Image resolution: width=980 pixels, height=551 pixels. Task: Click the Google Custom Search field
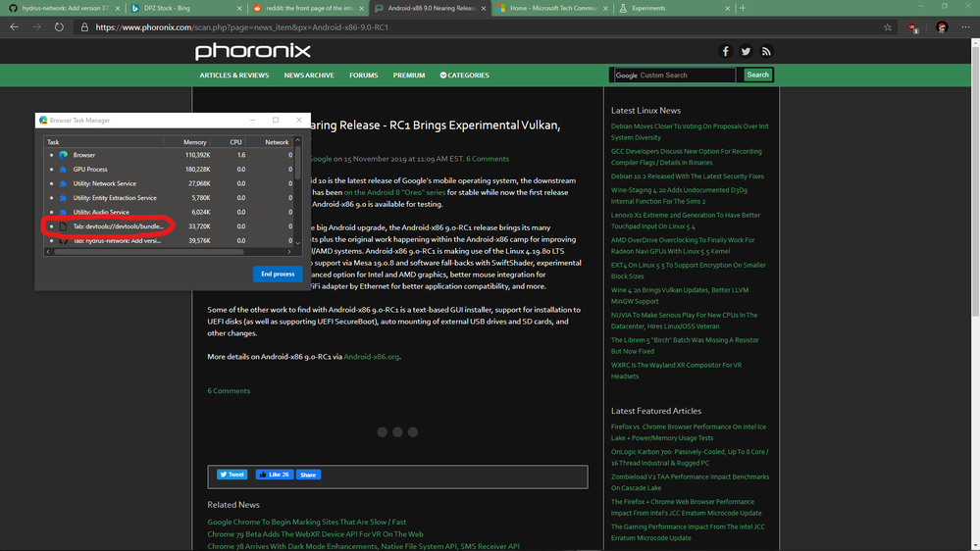pos(674,75)
